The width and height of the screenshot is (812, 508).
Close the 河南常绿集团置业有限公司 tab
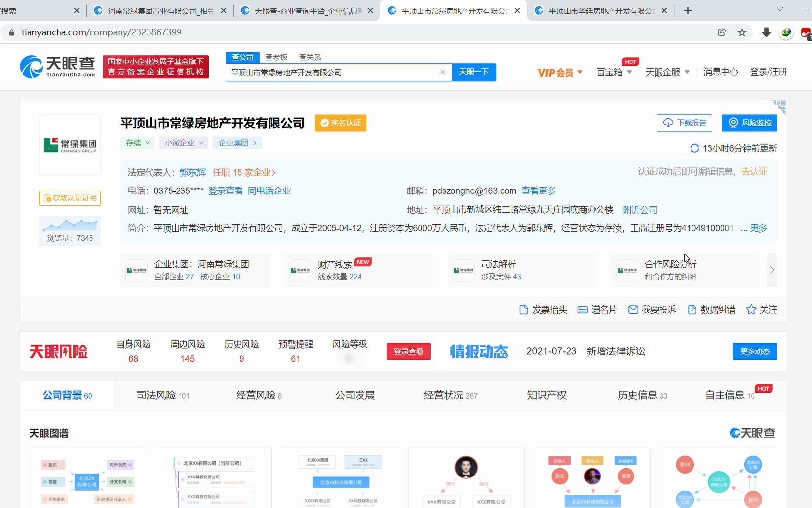224,10
